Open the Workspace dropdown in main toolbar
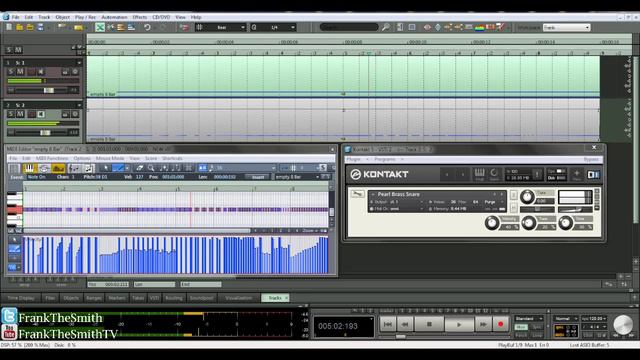Screen dimensions: 640x360 [x=567, y=27]
